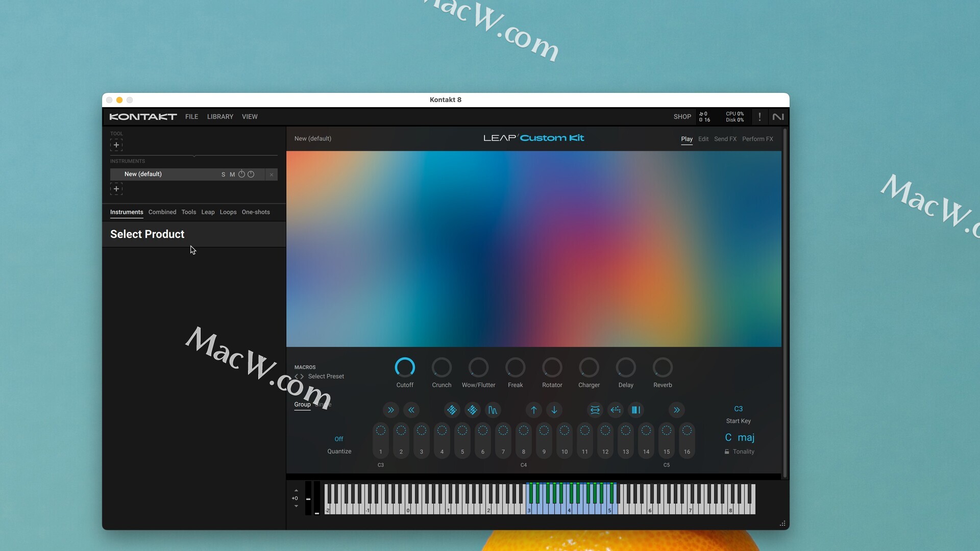Image resolution: width=980 pixels, height=551 pixels.
Task: Click the dotted left-arrow icon
Action: (x=616, y=410)
